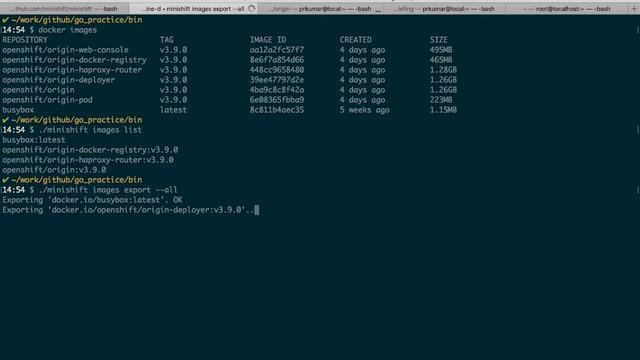Click openshift/origin-haproxy-router in docker images table
This screenshot has width=640, height=360.
[72, 70]
